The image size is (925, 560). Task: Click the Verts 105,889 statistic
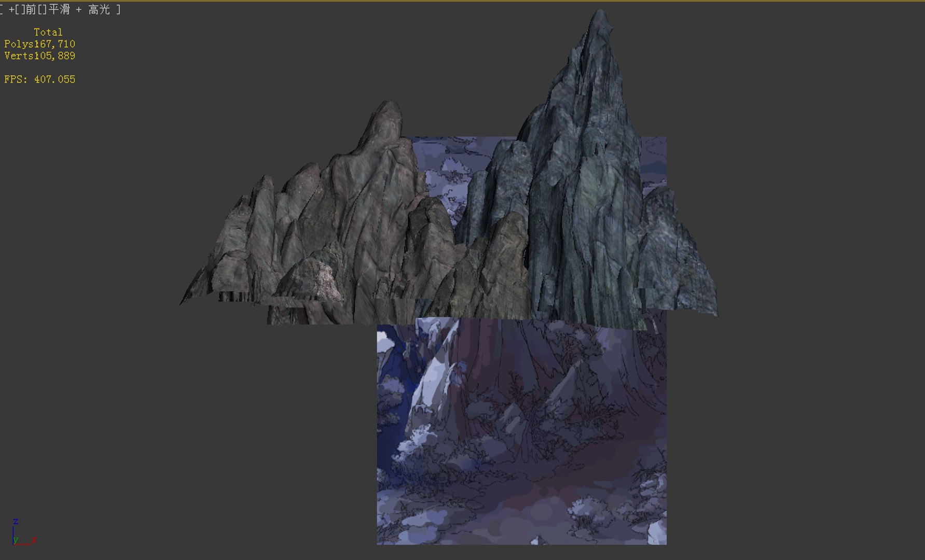coord(40,56)
